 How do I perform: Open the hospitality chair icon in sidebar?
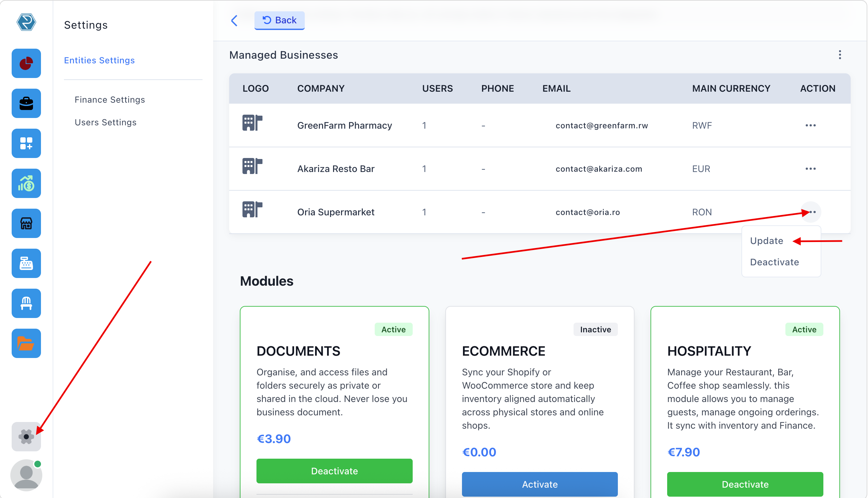point(26,303)
